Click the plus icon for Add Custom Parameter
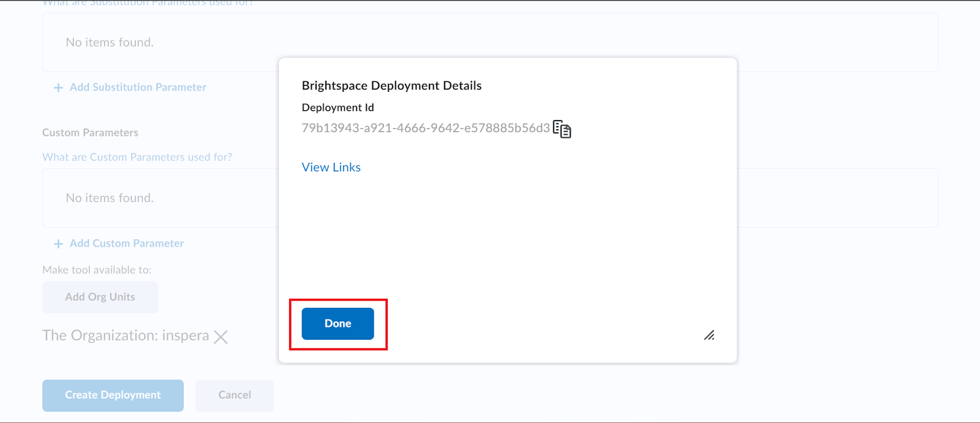The height and width of the screenshot is (423, 980). 58,244
